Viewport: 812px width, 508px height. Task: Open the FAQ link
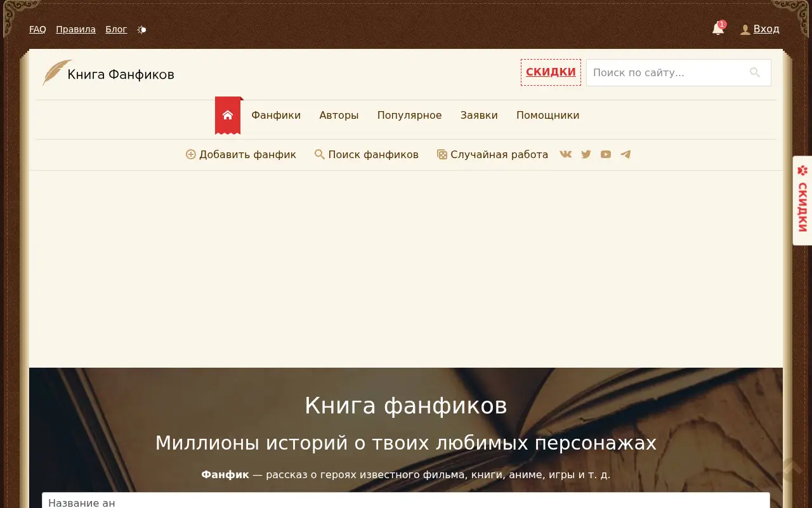[x=37, y=29]
